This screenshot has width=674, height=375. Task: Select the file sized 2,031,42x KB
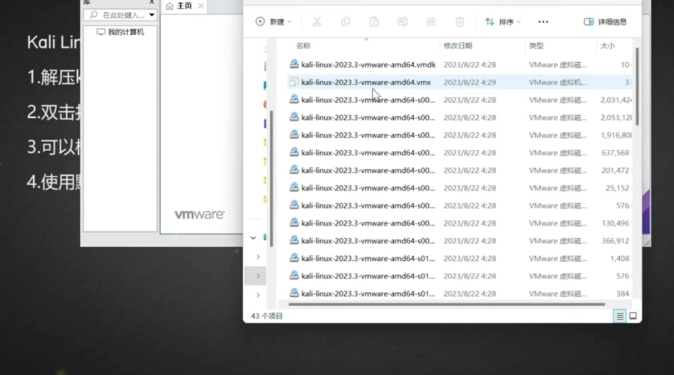click(459, 100)
